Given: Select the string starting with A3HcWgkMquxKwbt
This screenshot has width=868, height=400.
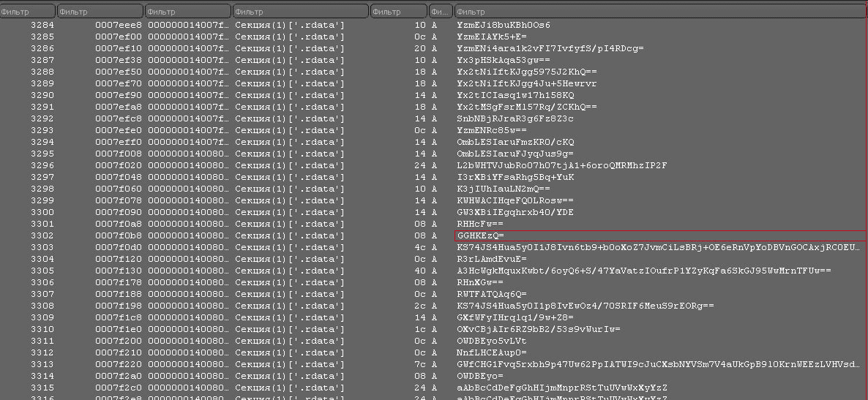Looking at the screenshot, I should [644, 271].
